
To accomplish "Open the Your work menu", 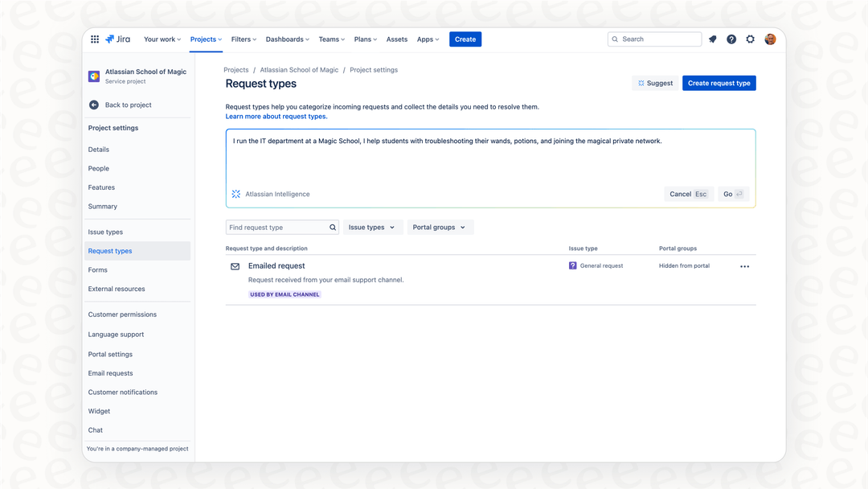I will [162, 39].
